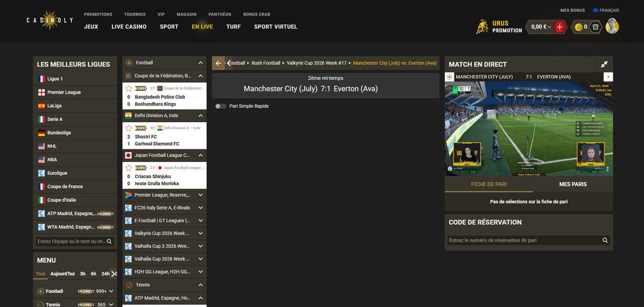Expand H2H GG League group

(x=201, y=272)
